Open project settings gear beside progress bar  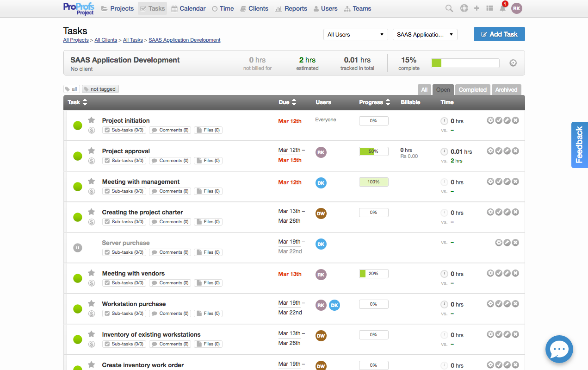coord(513,63)
